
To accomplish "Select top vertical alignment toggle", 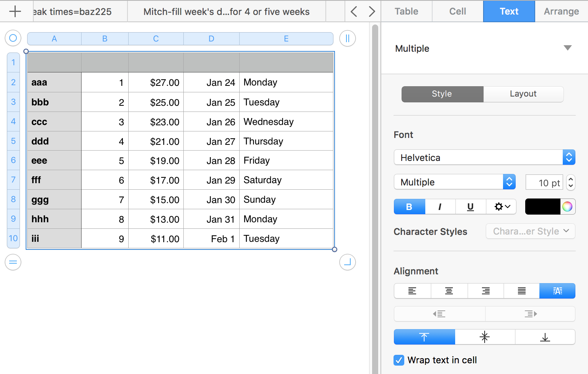I will (x=424, y=337).
